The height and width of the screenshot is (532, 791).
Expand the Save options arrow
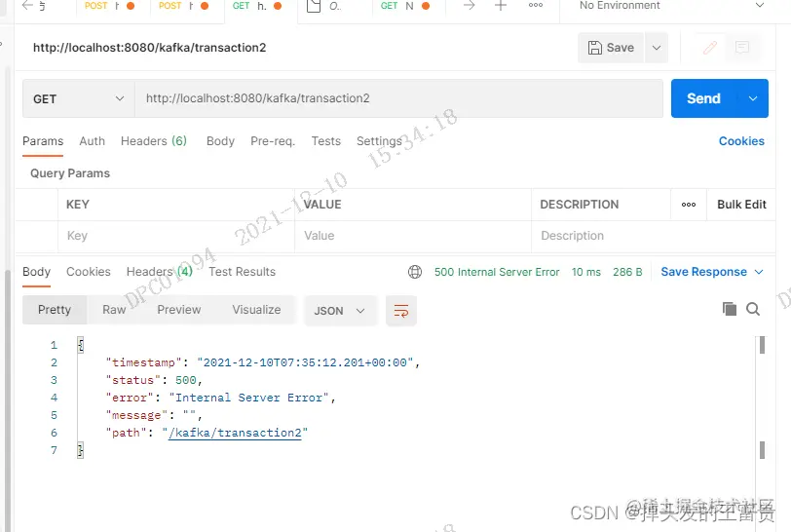(x=657, y=48)
